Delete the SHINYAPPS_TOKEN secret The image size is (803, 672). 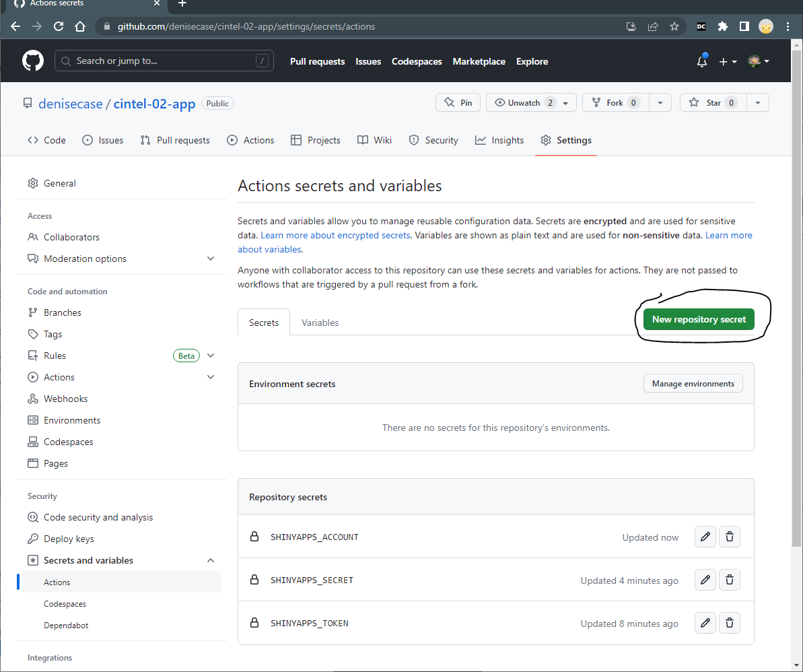tap(730, 623)
